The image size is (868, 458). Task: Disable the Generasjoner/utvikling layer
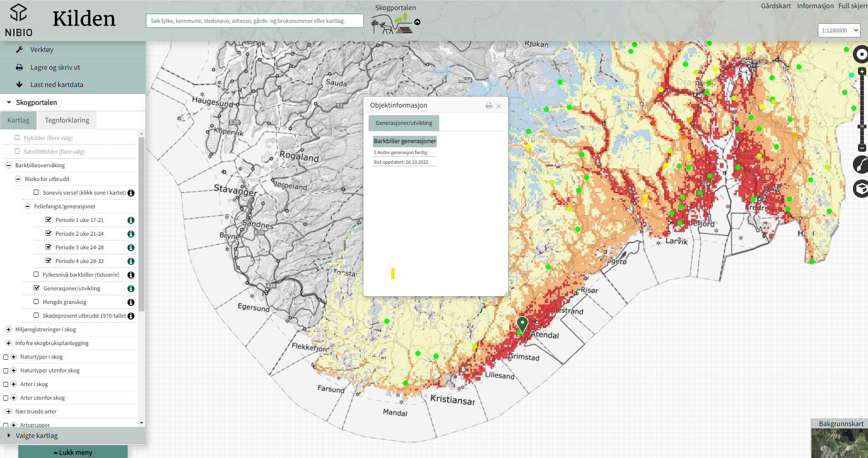point(36,288)
